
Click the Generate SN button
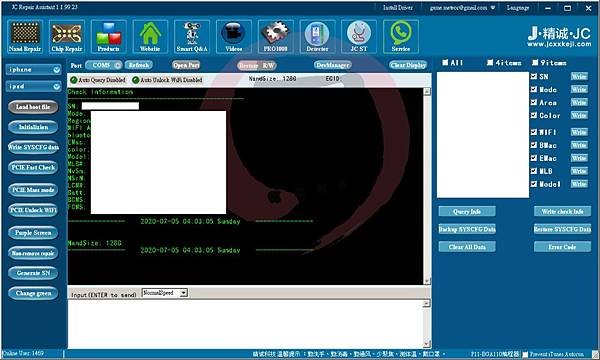(x=33, y=273)
